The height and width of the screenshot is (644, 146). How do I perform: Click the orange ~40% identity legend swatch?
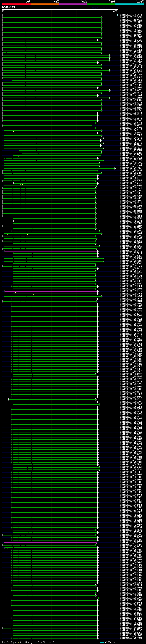pos(45,4)
